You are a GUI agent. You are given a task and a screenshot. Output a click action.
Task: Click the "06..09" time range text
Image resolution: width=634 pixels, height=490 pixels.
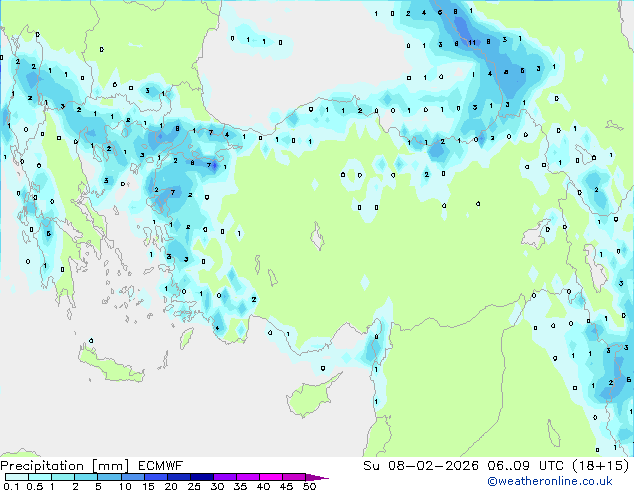point(508,466)
